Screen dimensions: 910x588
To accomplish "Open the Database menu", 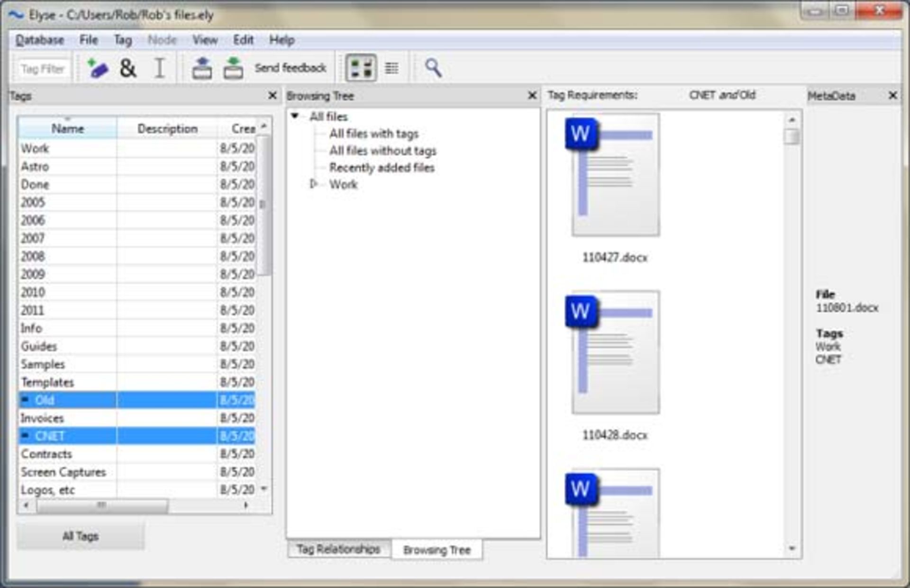I will click(x=40, y=40).
